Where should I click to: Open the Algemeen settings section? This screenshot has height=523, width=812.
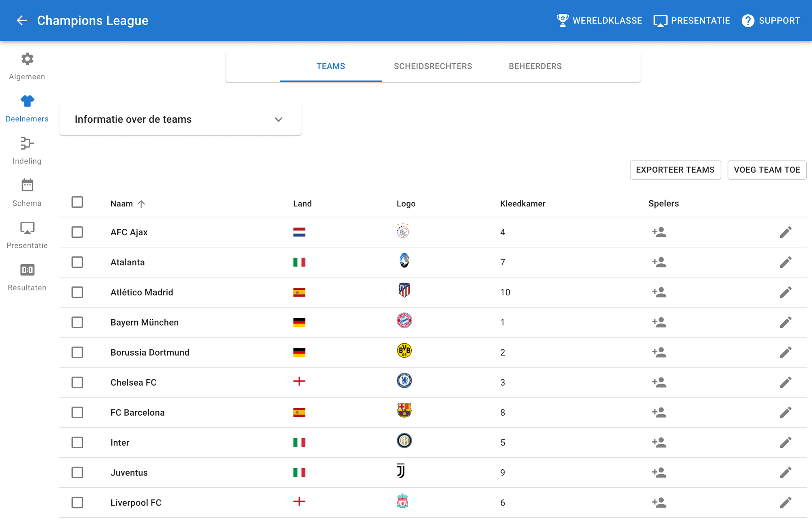[x=27, y=65]
